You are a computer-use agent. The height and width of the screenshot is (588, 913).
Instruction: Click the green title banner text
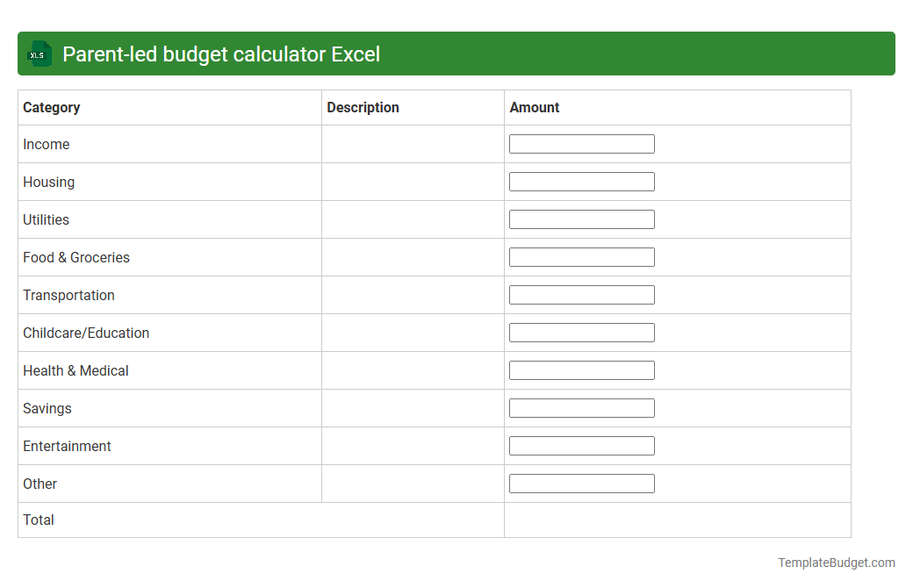219,54
